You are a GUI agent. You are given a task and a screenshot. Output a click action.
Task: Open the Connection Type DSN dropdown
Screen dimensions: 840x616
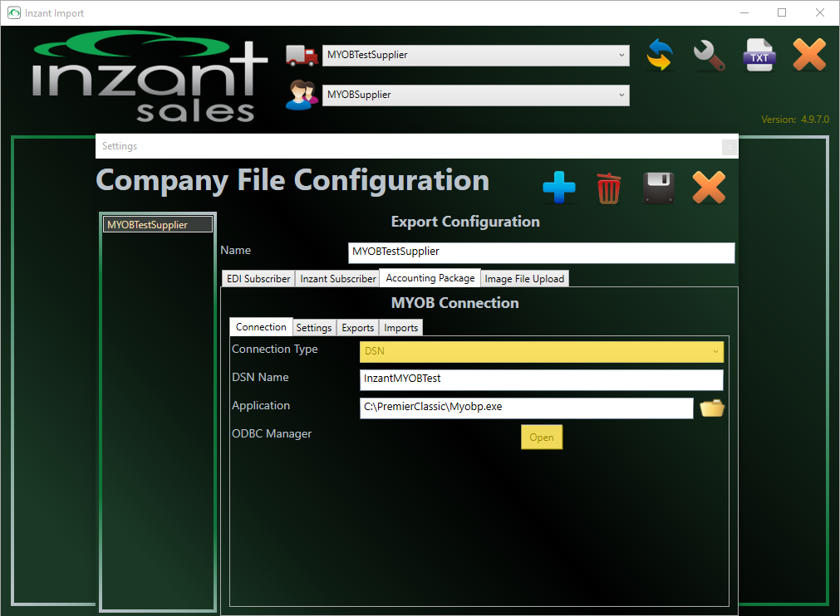[x=541, y=352]
